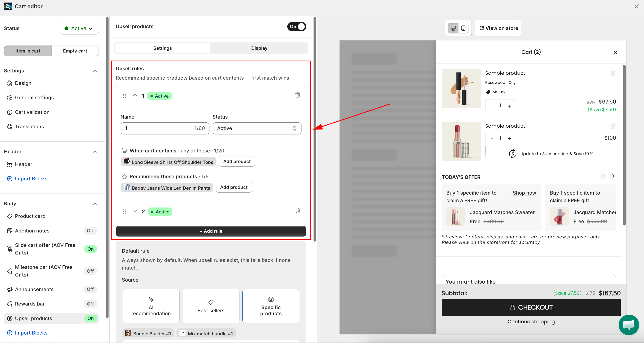The width and height of the screenshot is (644, 343).
Task: Grab the drag handle of rule 2
Action: (124, 211)
